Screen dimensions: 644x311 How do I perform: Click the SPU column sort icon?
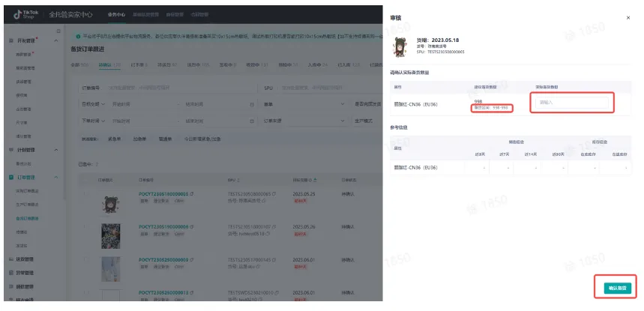[x=238, y=180]
